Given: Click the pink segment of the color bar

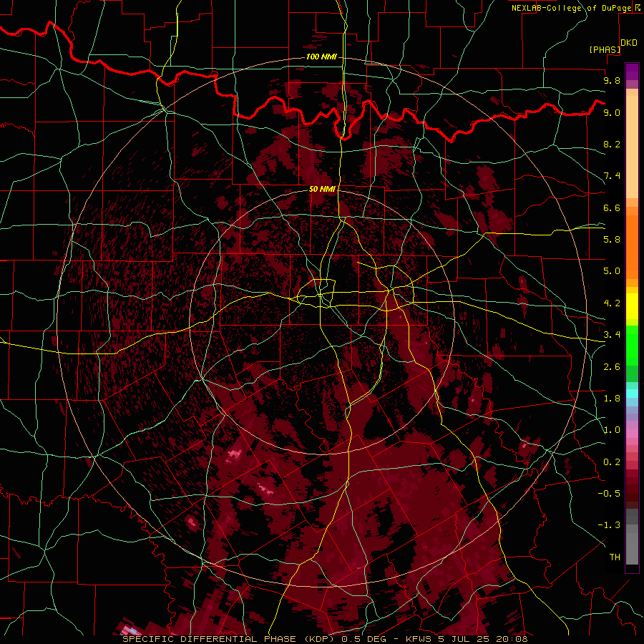Looking at the screenshot, I should (x=632, y=434).
